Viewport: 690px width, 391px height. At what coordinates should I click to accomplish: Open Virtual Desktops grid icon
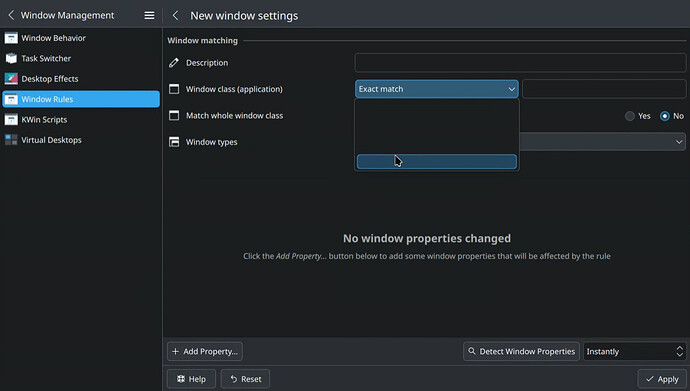tap(11, 140)
